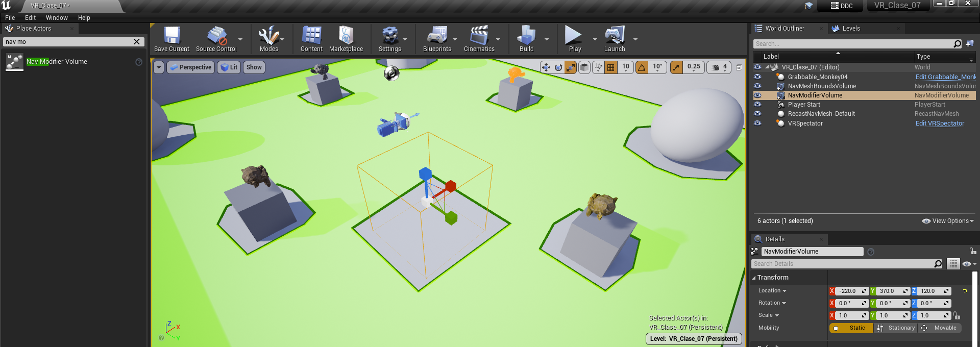Click the Edit Grabbable_Monkey link

[946, 77]
